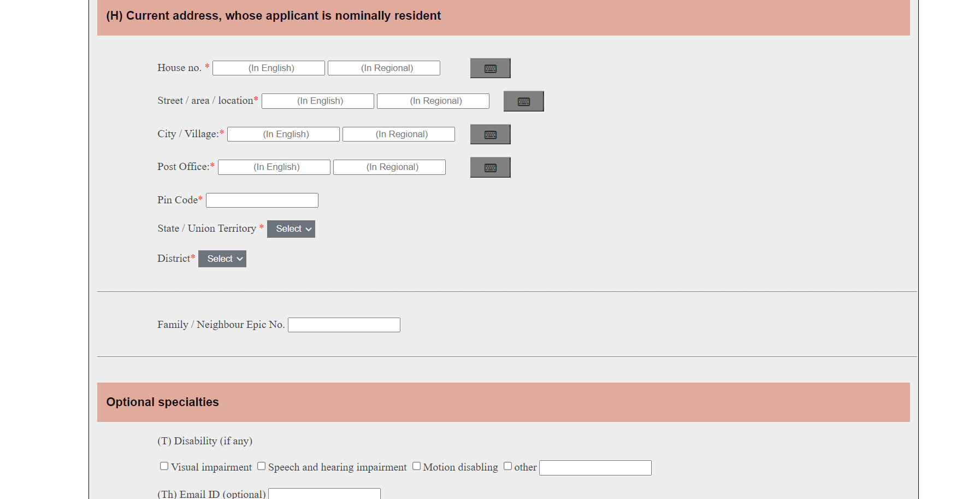This screenshot has height=499, width=980.
Task: Select the Post Office English input box
Action: coord(274,167)
